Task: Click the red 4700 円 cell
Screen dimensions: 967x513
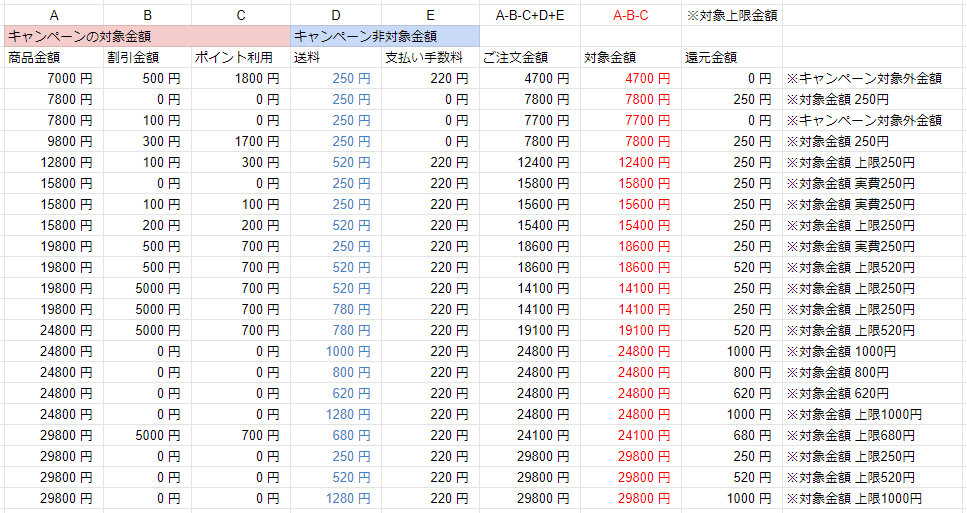Action: coord(630,78)
